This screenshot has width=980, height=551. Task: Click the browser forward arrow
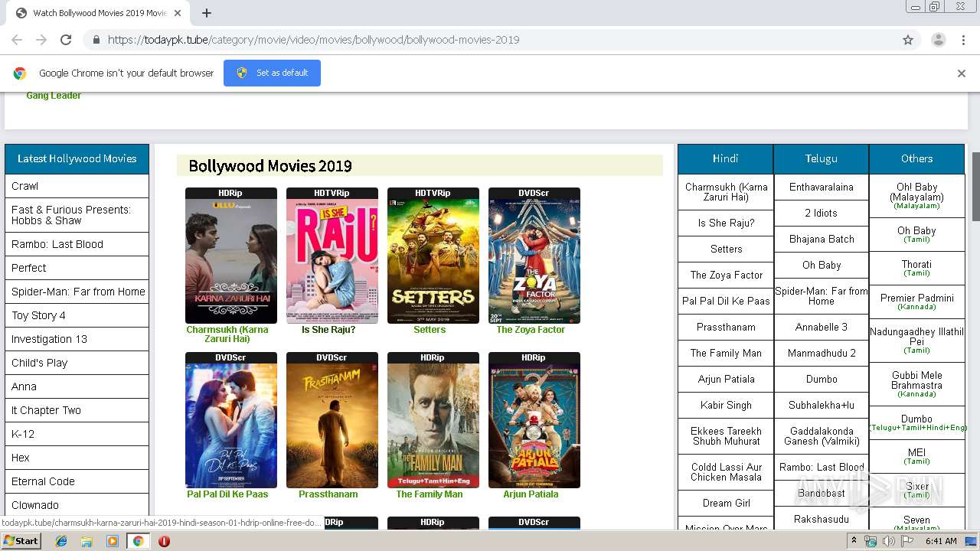pos(41,40)
